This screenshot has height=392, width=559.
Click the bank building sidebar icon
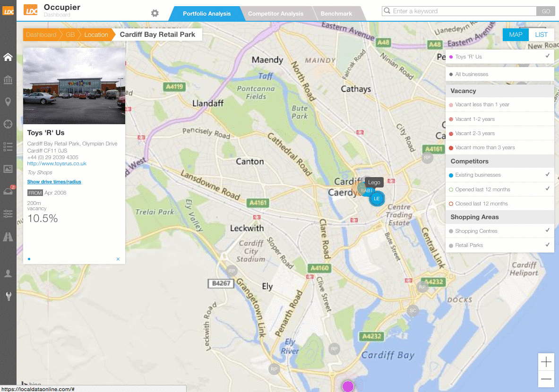point(8,79)
